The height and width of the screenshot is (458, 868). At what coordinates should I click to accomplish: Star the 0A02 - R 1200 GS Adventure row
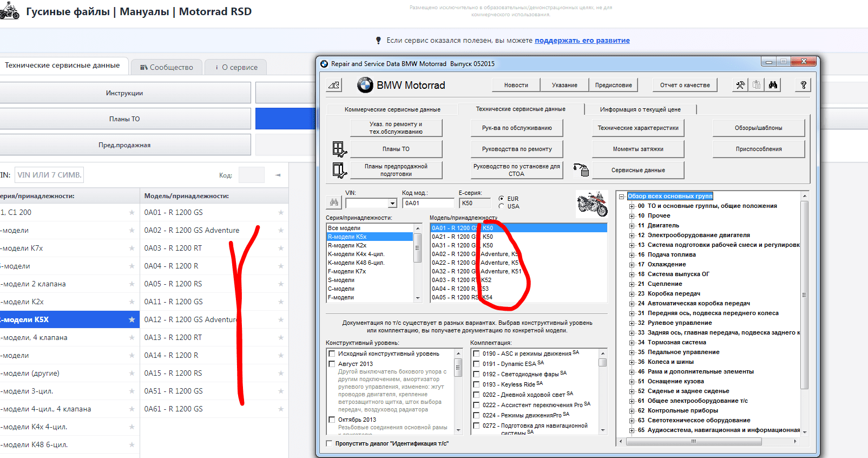click(281, 230)
